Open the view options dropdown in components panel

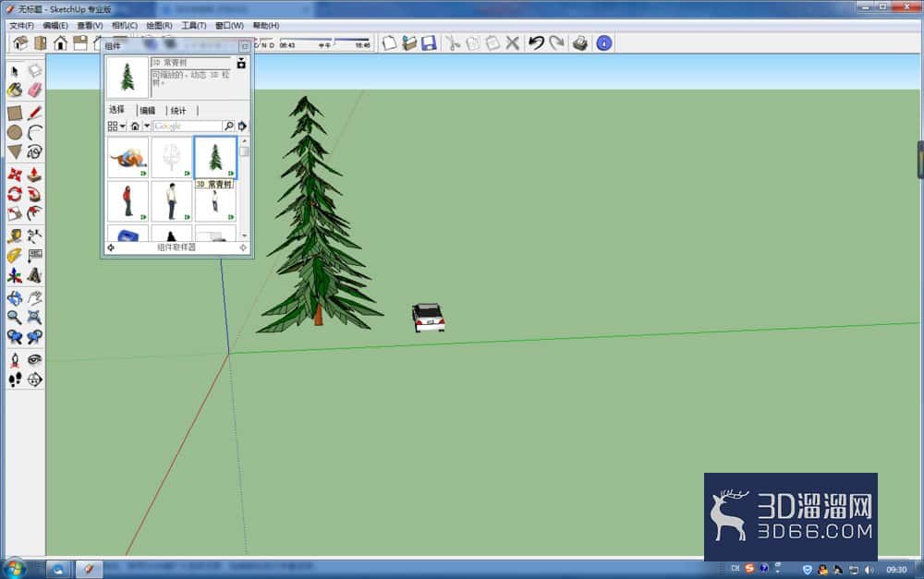coord(116,126)
